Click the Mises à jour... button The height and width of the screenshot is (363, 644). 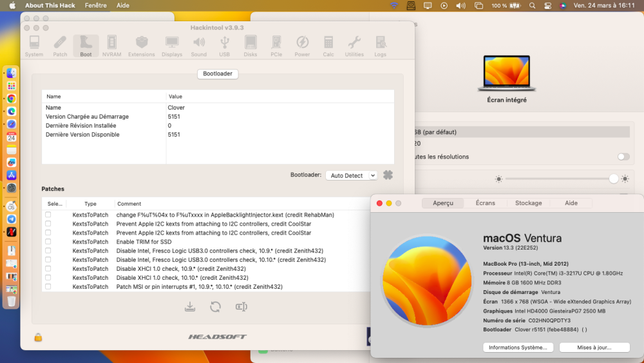(594, 348)
